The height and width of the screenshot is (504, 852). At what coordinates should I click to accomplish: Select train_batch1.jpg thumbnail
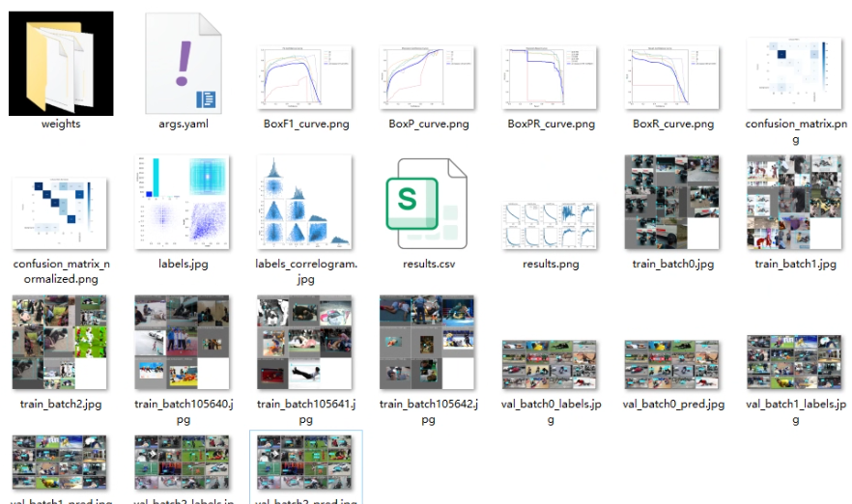794,203
